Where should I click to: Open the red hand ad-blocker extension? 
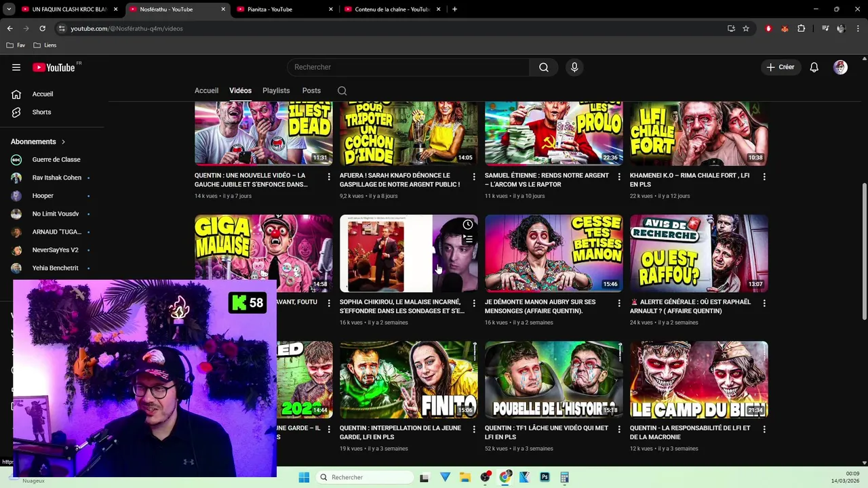point(768,28)
